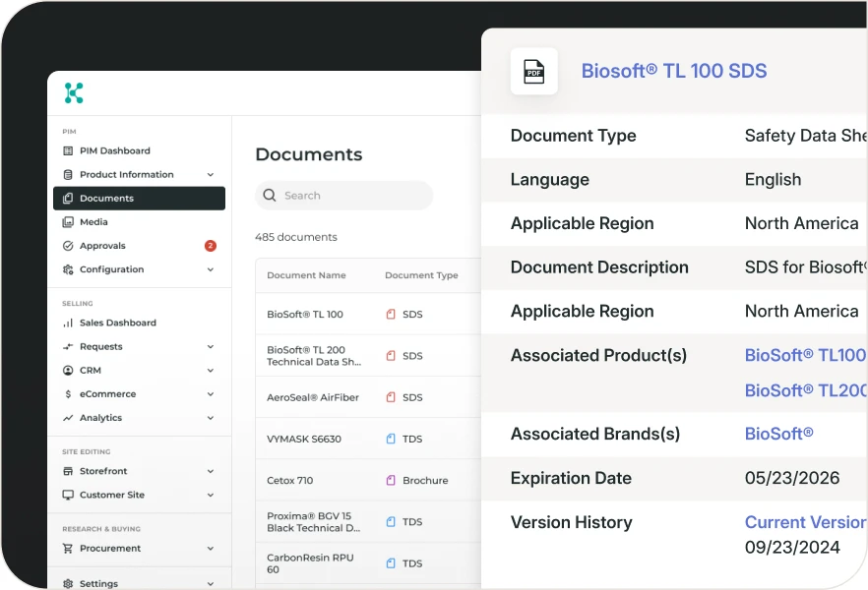Click the PDF icon beside Biosoft TL 100 SDS

tap(533, 71)
